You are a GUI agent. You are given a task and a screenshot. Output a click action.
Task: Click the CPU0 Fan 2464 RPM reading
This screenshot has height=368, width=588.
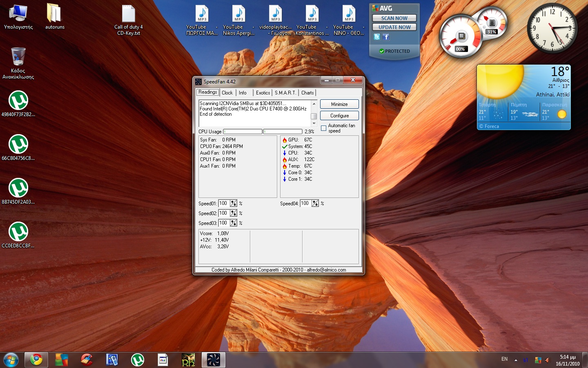click(x=221, y=146)
